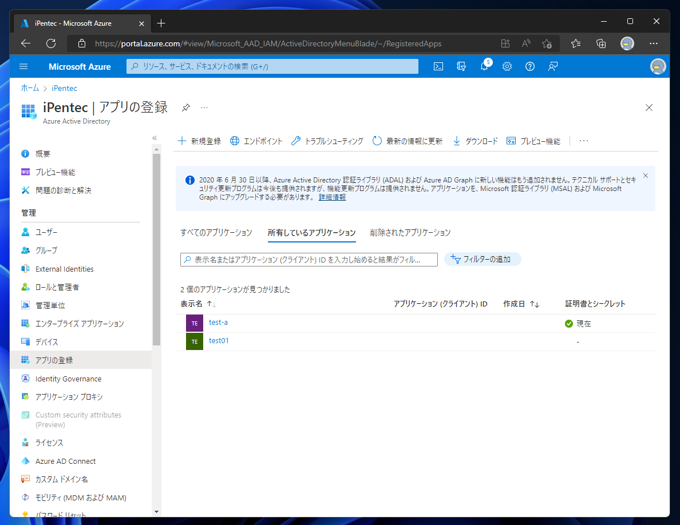Reload the page with browser refresh button
The width and height of the screenshot is (680, 525).
[51, 43]
